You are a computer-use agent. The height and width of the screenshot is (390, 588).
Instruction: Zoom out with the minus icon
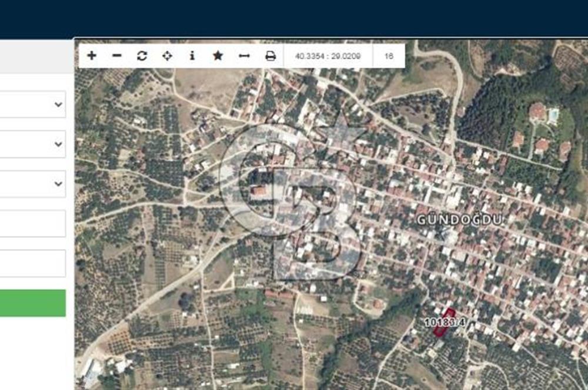pyautogui.click(x=117, y=56)
